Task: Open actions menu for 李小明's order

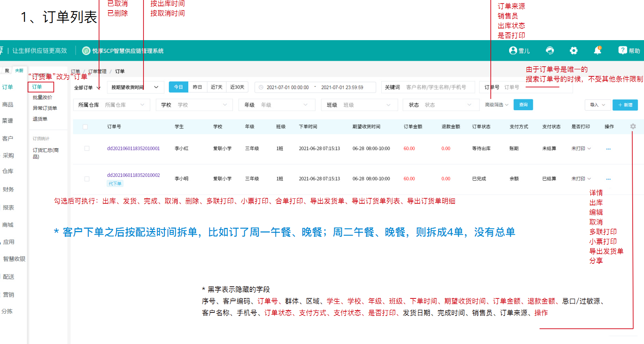Action: 609,179
